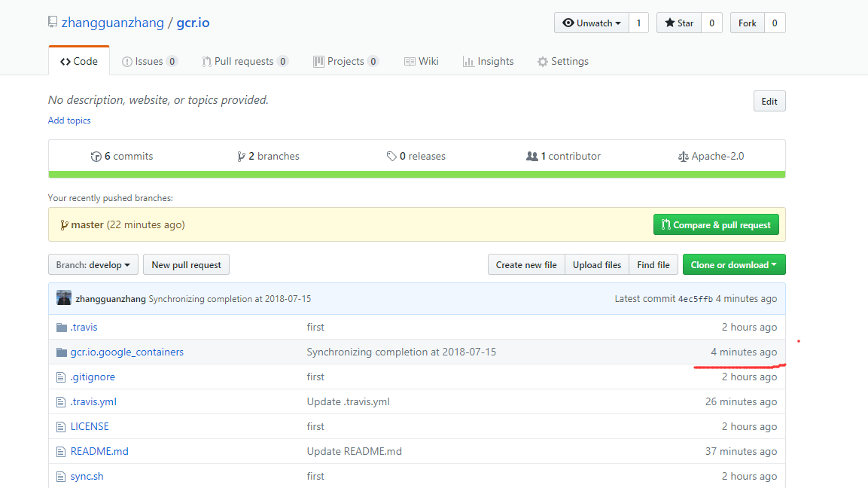The image size is (868, 488).
Task: Open "Update README.md" commit message
Action: (355, 452)
